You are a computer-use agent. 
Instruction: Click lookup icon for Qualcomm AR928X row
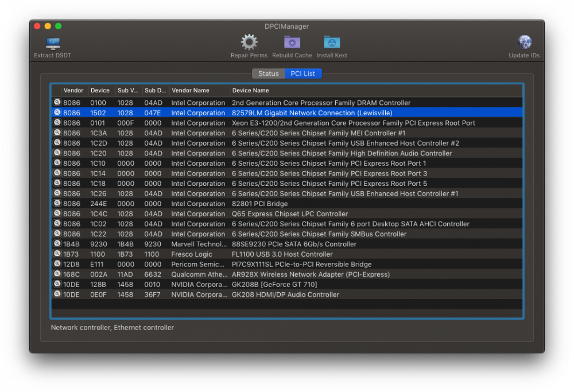tap(57, 273)
